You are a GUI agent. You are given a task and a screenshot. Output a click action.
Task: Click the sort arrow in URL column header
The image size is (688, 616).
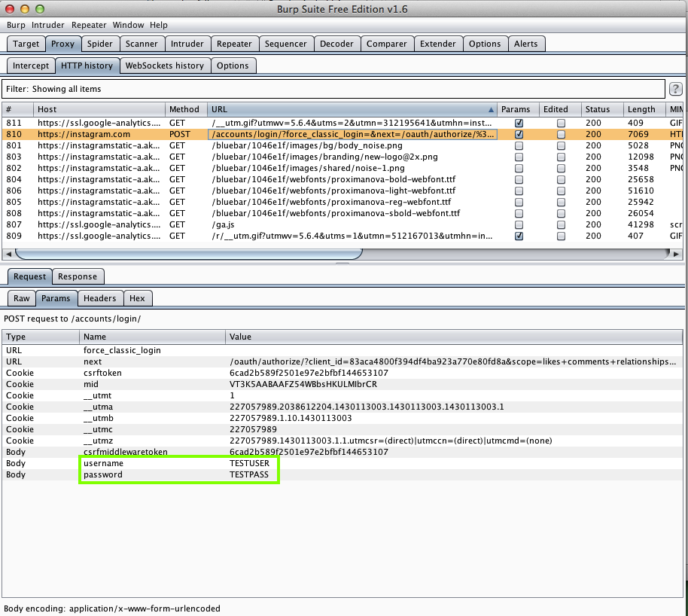[x=492, y=109]
